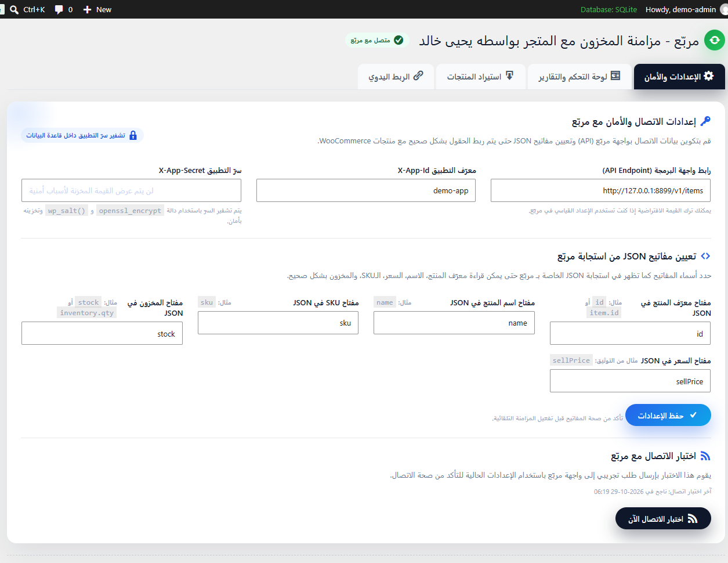The height and width of the screenshot is (563, 728).
Task: Open لوحة التحكم والتقارير tab
Action: click(579, 77)
